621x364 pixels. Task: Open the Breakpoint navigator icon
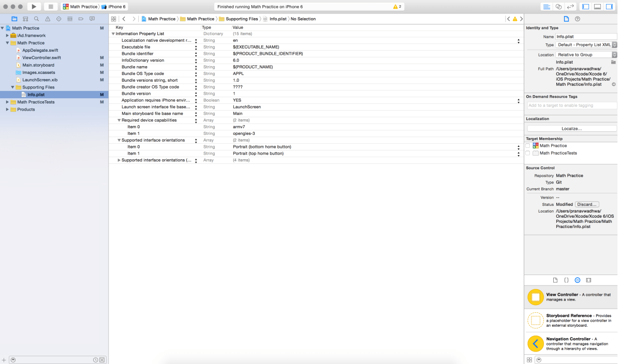click(x=81, y=19)
